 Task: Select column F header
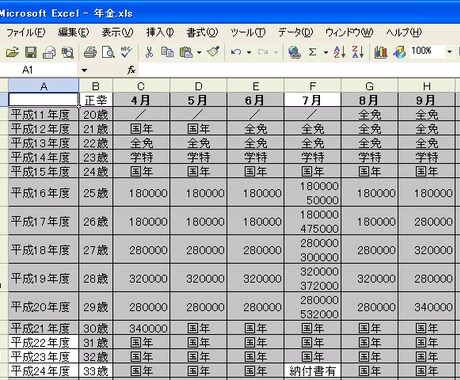click(x=312, y=86)
